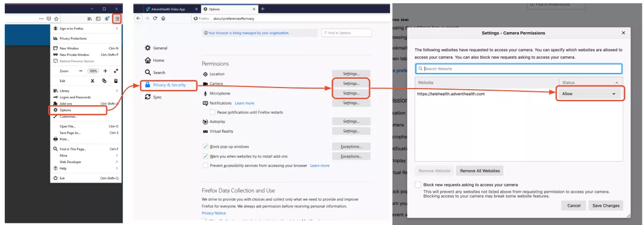
Task: Click Settings button next to Camera
Action: (351, 84)
